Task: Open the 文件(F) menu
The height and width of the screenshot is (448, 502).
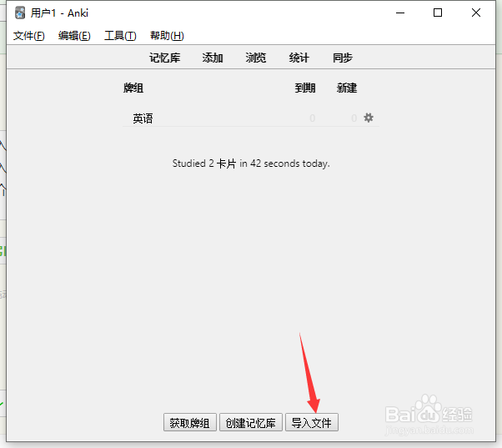Action: tap(29, 36)
